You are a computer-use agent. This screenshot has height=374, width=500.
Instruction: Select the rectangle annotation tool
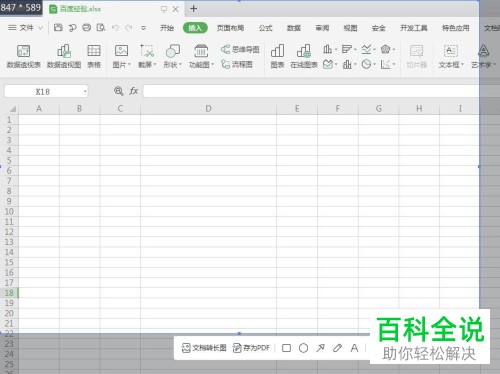[286, 348]
